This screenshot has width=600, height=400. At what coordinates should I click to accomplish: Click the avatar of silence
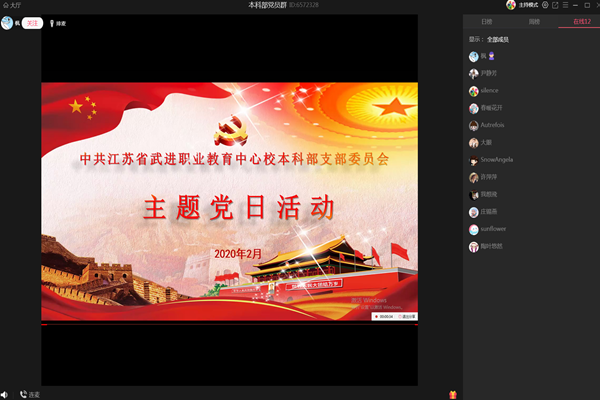click(x=474, y=91)
